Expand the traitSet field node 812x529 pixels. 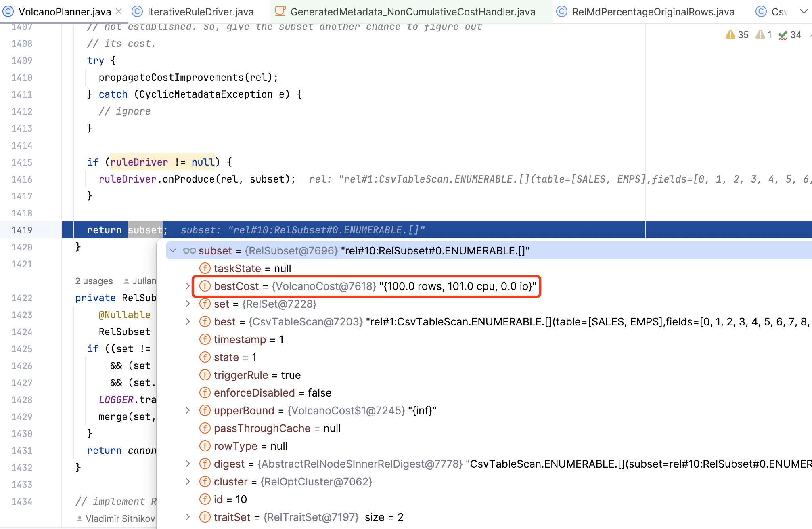point(188,517)
